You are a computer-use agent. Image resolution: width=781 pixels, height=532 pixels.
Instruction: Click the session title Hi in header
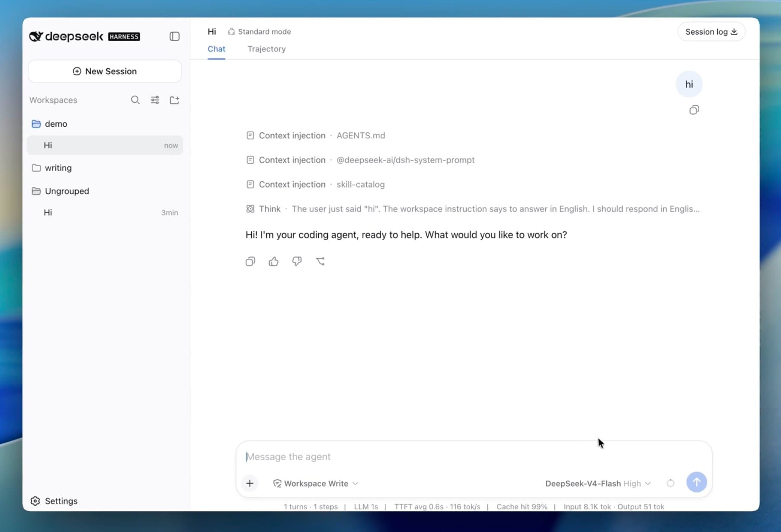(212, 32)
